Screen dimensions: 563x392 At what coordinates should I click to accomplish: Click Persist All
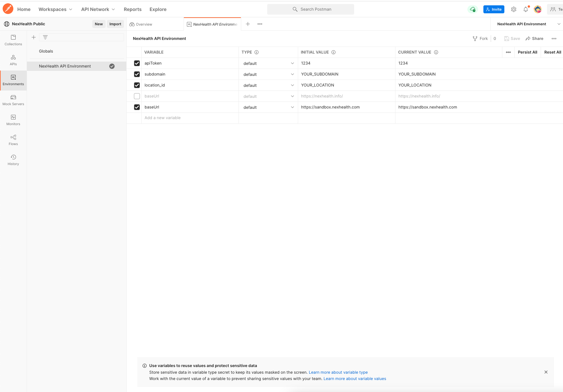click(x=528, y=52)
